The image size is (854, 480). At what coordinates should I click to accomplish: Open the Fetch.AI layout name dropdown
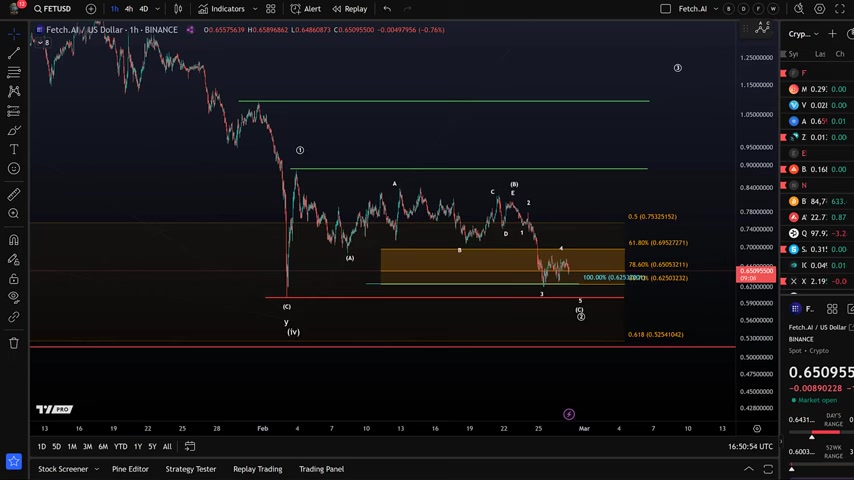[x=698, y=9]
